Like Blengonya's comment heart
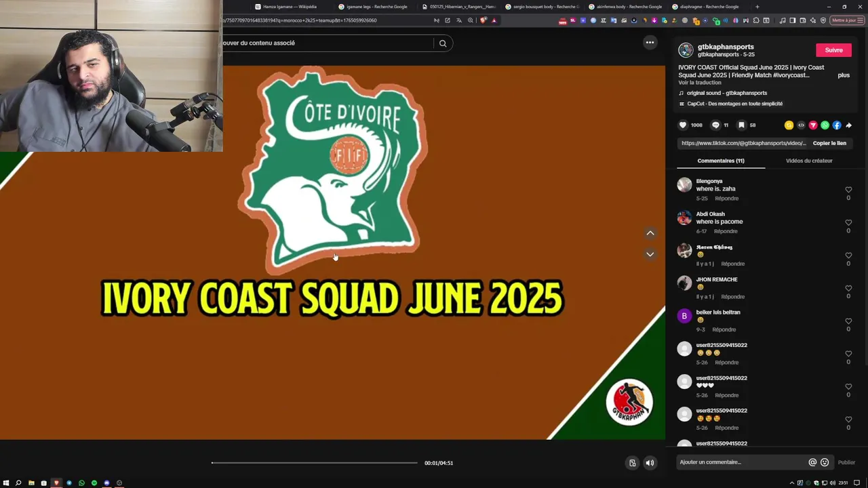 pos(848,190)
